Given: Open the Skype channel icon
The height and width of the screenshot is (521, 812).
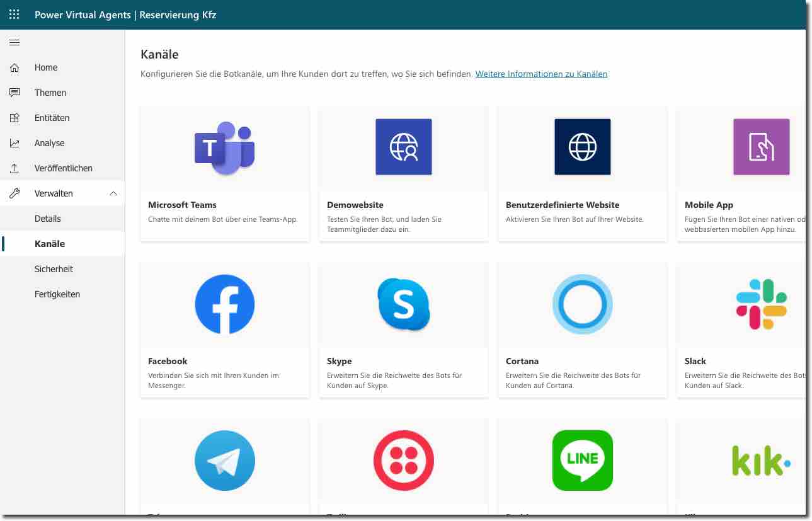Looking at the screenshot, I should [x=403, y=304].
